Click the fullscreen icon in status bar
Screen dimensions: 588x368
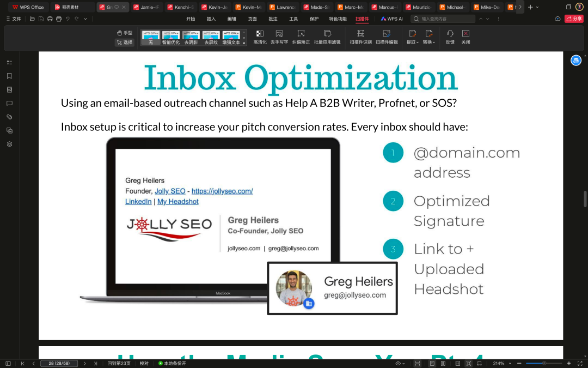580,363
